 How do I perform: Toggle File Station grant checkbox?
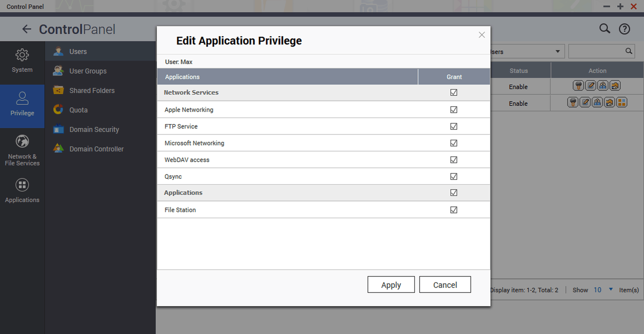pyautogui.click(x=454, y=210)
